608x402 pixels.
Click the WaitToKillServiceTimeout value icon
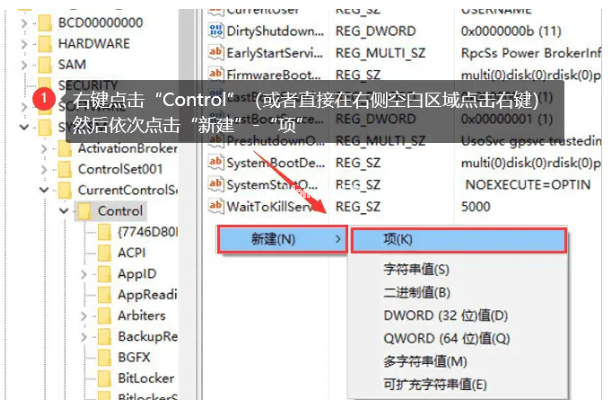(x=215, y=206)
